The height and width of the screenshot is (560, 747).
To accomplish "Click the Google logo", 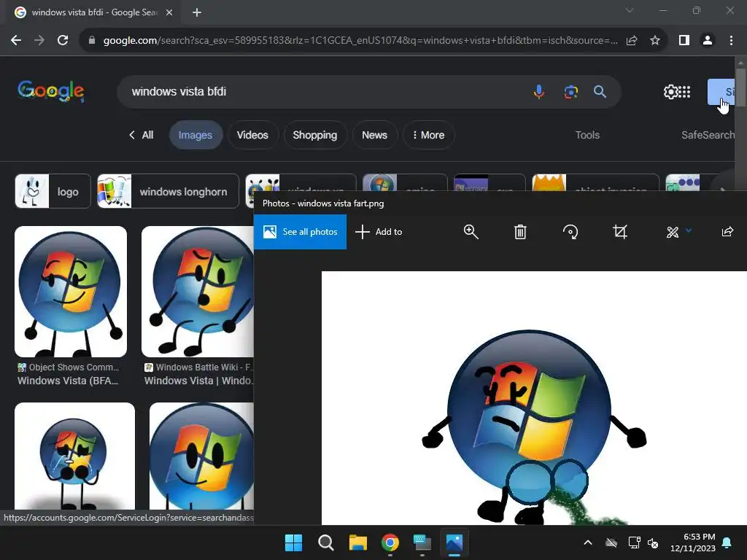I will (51, 90).
